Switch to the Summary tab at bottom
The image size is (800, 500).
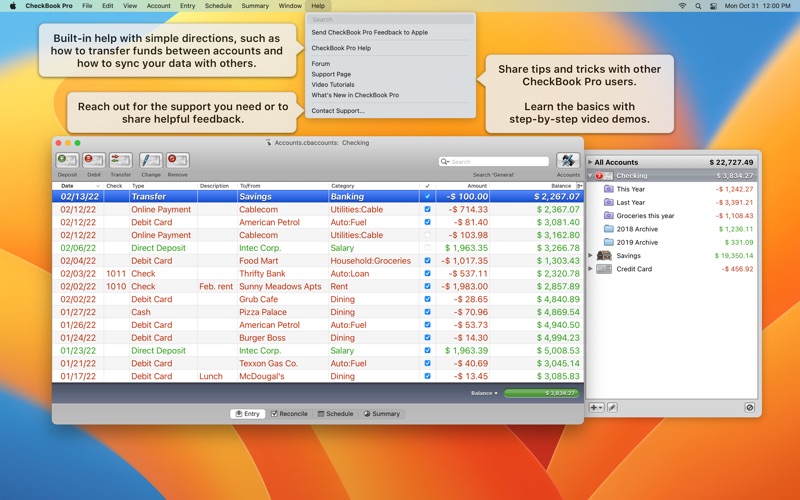(382, 414)
